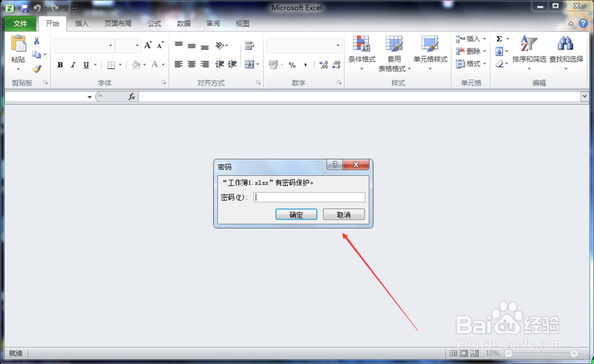Click the Top Align icon

pos(178,45)
